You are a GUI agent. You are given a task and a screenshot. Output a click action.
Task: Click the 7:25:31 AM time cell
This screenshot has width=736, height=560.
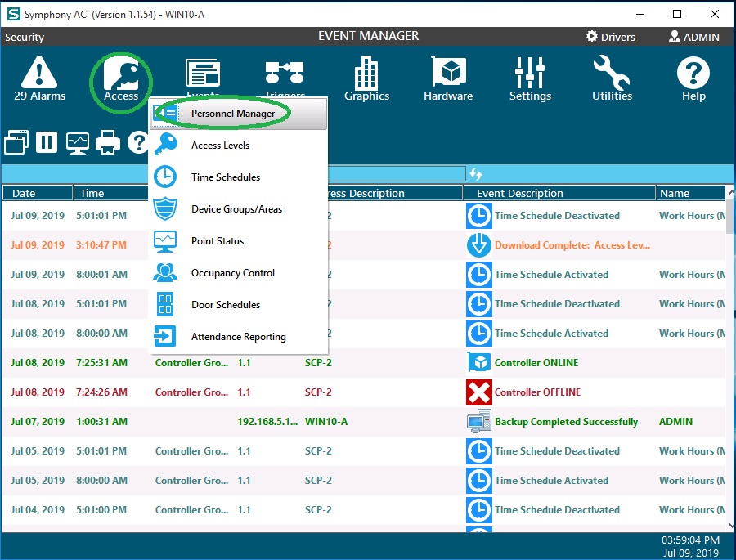pyautogui.click(x=102, y=362)
